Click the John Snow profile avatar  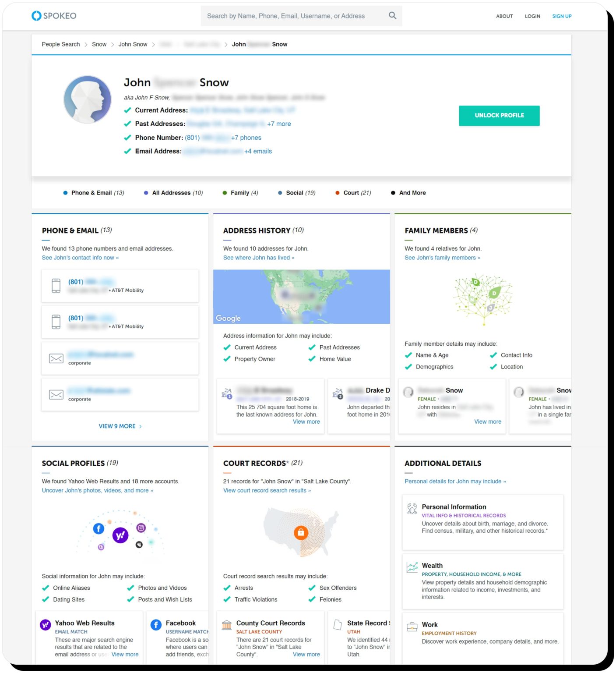(x=88, y=99)
